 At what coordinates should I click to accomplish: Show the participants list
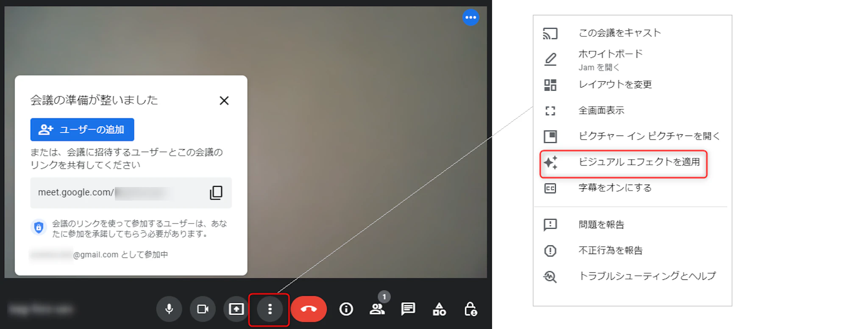click(377, 309)
